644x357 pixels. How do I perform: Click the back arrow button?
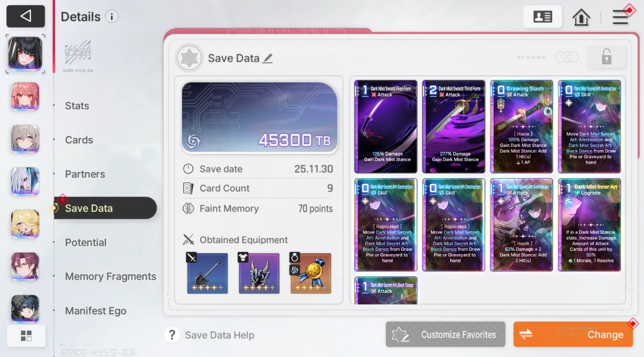pos(25,16)
